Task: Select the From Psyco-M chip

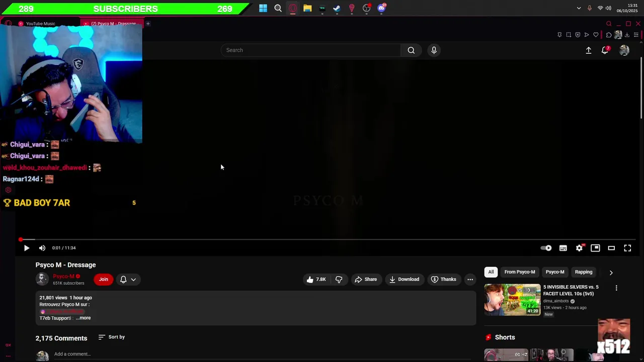Action: (x=520, y=272)
